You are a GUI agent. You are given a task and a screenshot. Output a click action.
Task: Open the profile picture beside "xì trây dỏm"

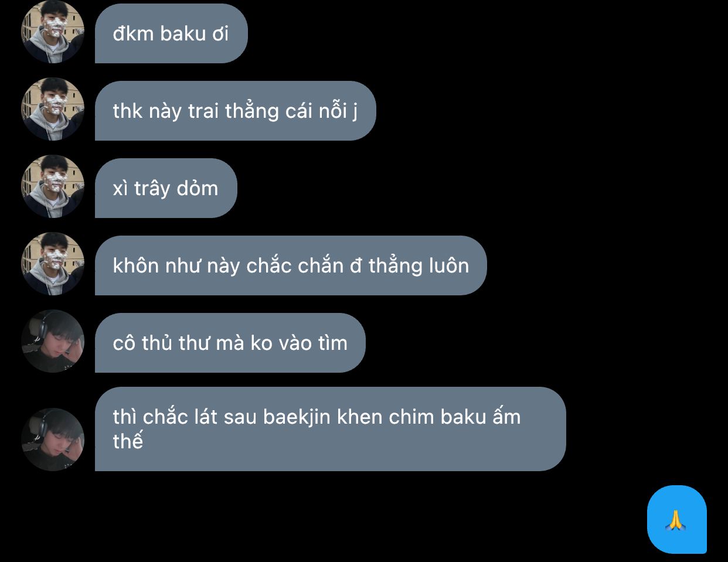point(53,187)
